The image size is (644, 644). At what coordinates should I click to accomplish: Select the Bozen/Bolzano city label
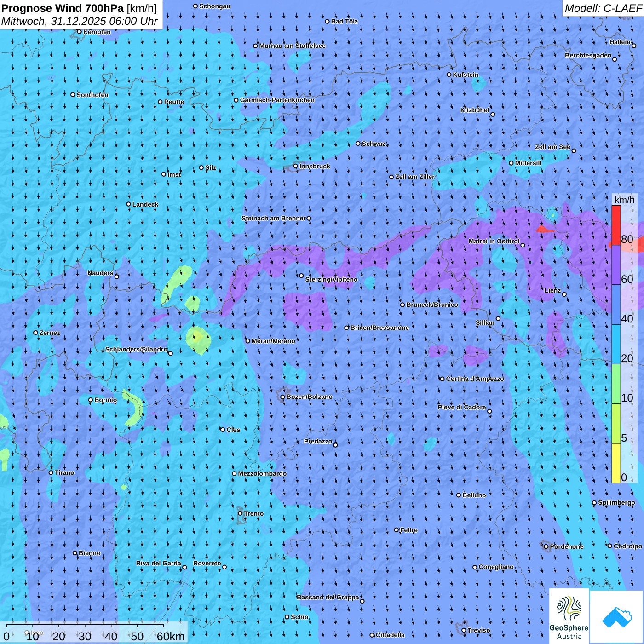tap(309, 397)
